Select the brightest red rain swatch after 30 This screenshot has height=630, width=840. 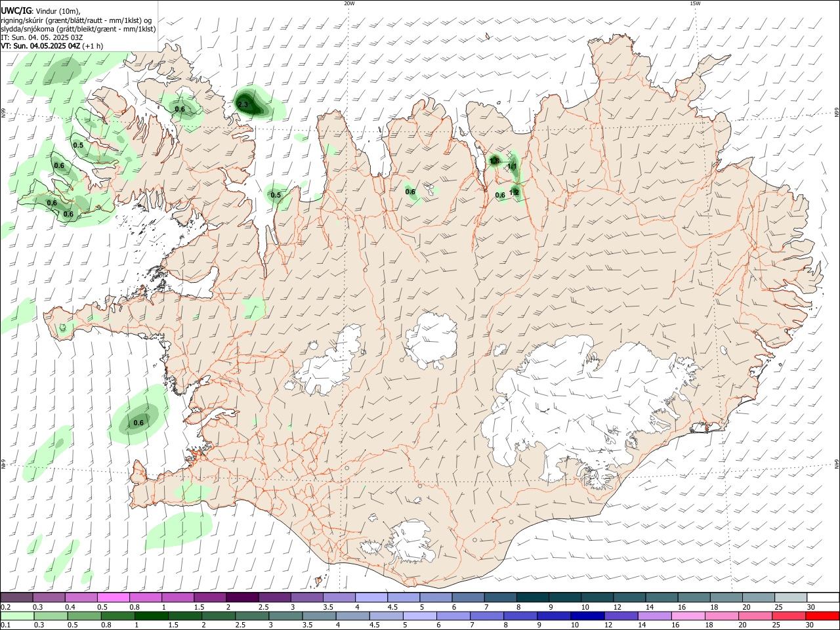(x=823, y=616)
